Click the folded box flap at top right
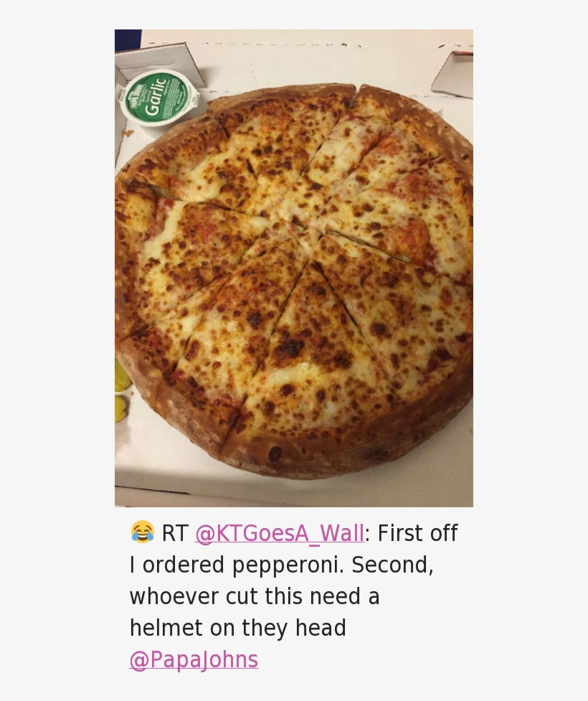Image resolution: width=588 pixels, height=701 pixels. [453, 74]
